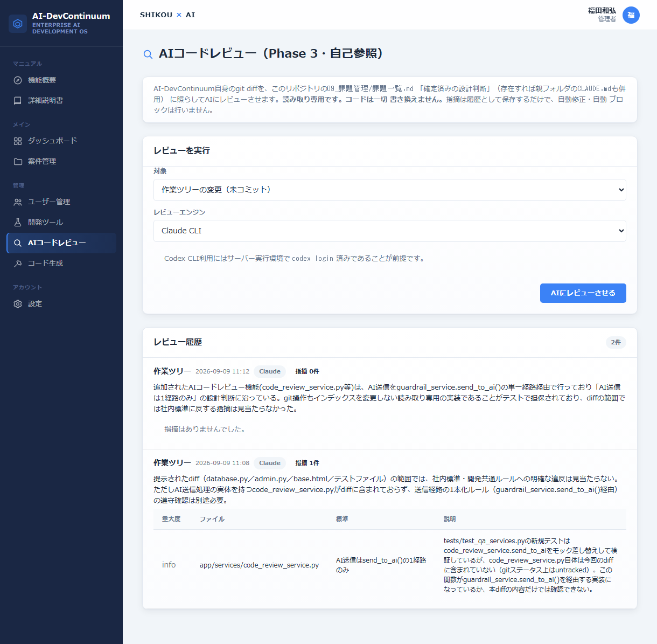Click the Codex CLI login note text

295,259
